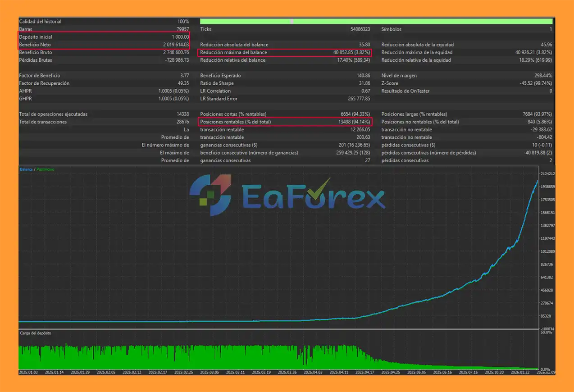
Task: Click the Nivel de margen value
Action: (542, 76)
